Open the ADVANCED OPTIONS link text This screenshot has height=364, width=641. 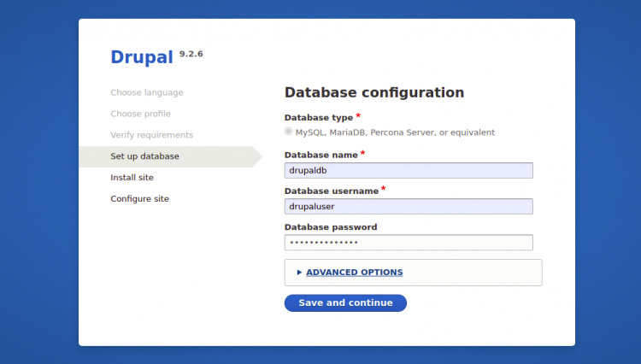pos(354,273)
